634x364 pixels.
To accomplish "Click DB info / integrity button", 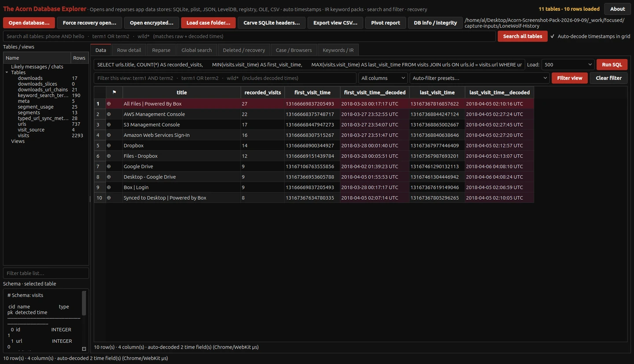I will (435, 23).
